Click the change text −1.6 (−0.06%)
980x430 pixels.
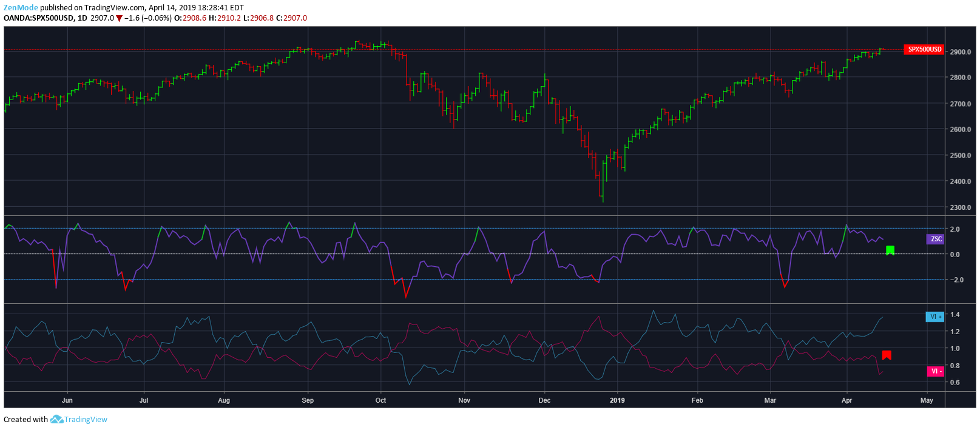click(148, 18)
